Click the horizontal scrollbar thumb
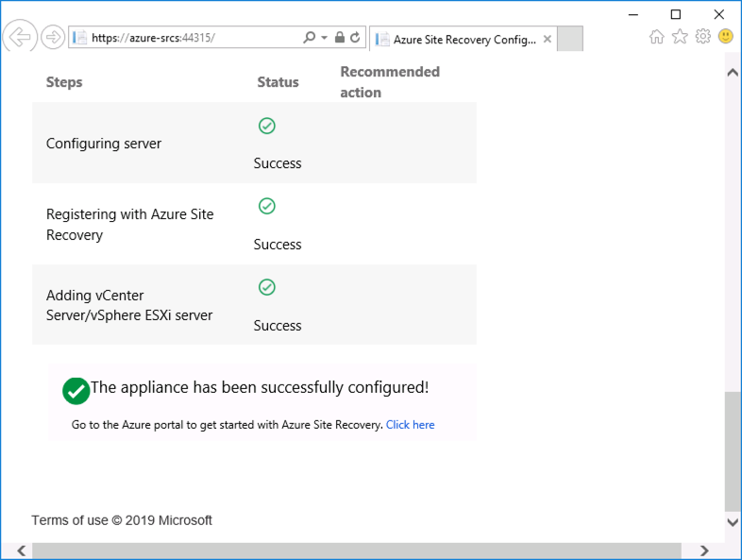This screenshot has width=742, height=560. pyautogui.click(x=356, y=551)
